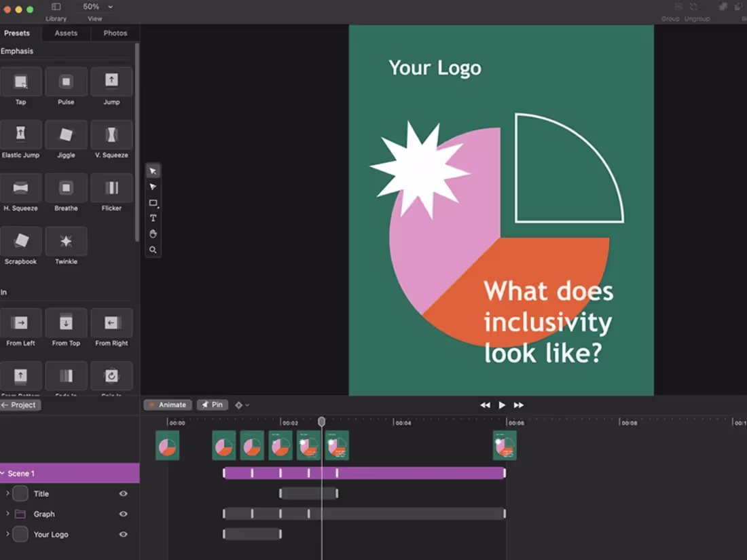Screen dimensions: 747x560
Task: Hide the Title layer
Action: point(122,493)
